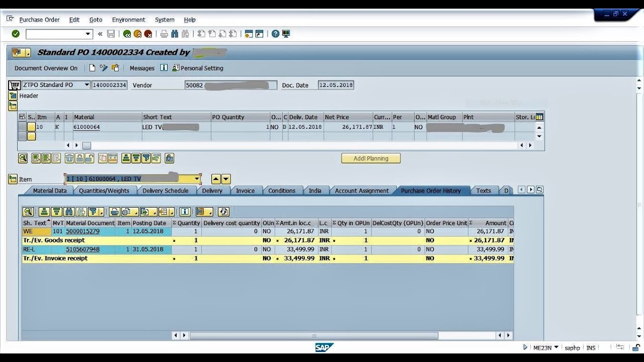Click the sort ascending icon in history toolbar
The width and height of the screenshot is (644, 362).
tap(44, 212)
